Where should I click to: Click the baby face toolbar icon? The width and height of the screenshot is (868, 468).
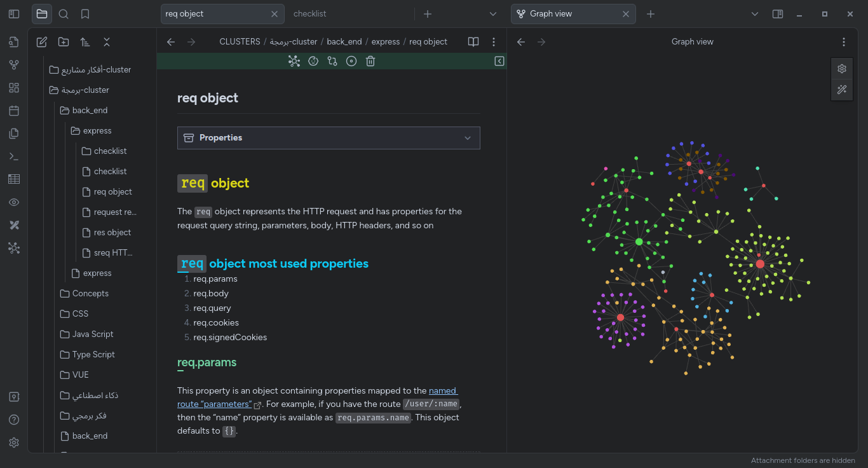click(313, 61)
